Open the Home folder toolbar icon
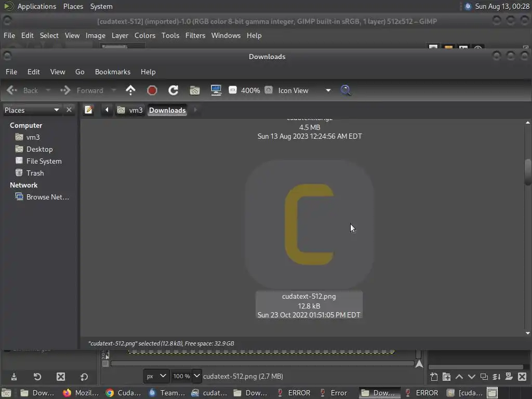Screen dimensions: 532x399 click(x=195, y=90)
